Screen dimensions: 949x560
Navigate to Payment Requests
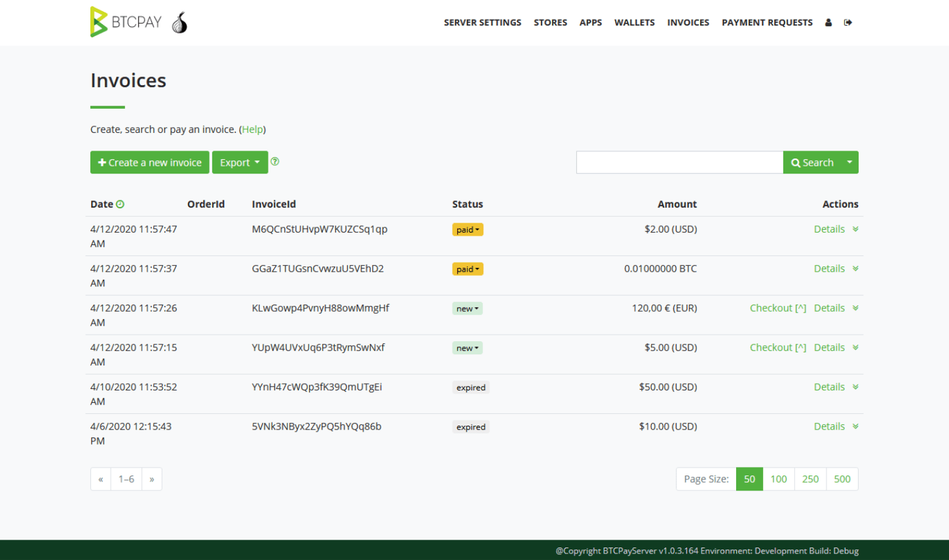coord(767,22)
